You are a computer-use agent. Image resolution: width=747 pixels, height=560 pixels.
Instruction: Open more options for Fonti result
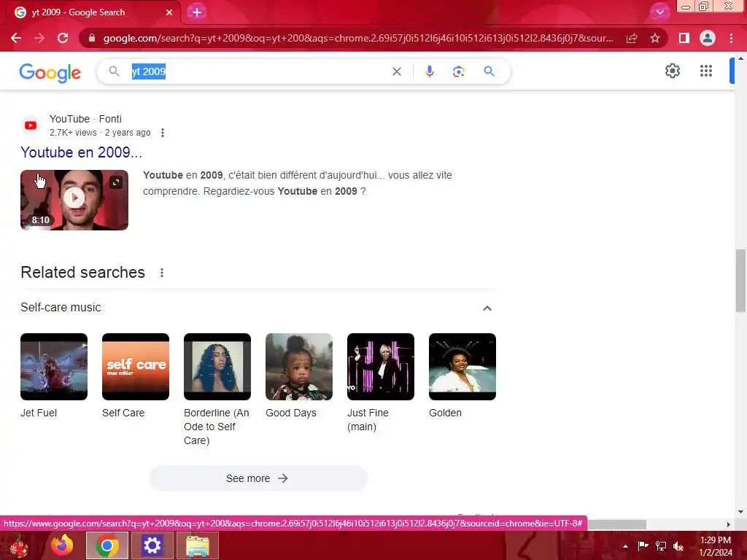point(163,133)
